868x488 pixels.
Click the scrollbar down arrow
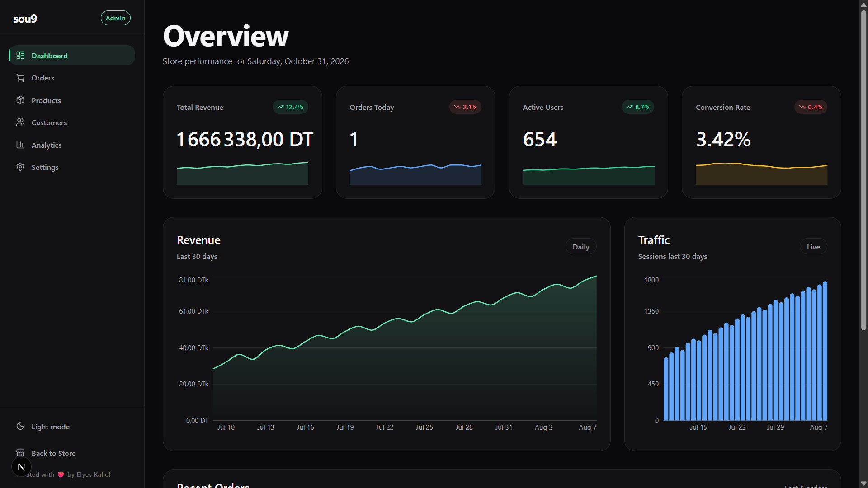click(863, 483)
